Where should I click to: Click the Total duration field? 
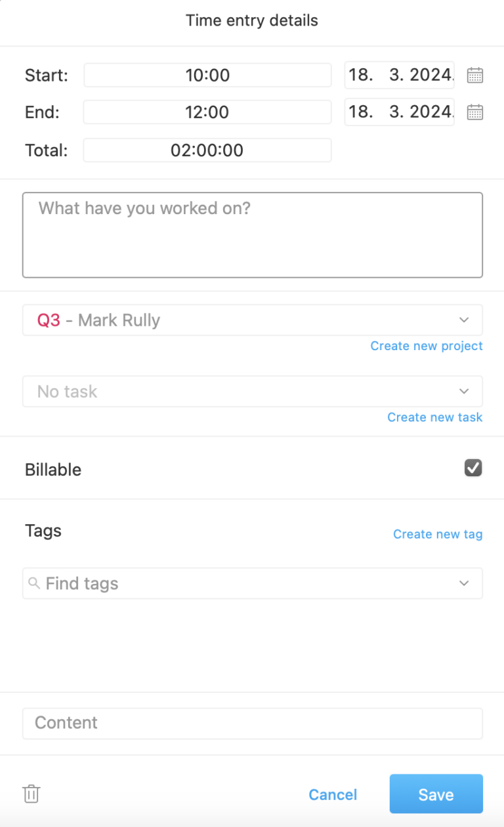pyautogui.click(x=207, y=150)
